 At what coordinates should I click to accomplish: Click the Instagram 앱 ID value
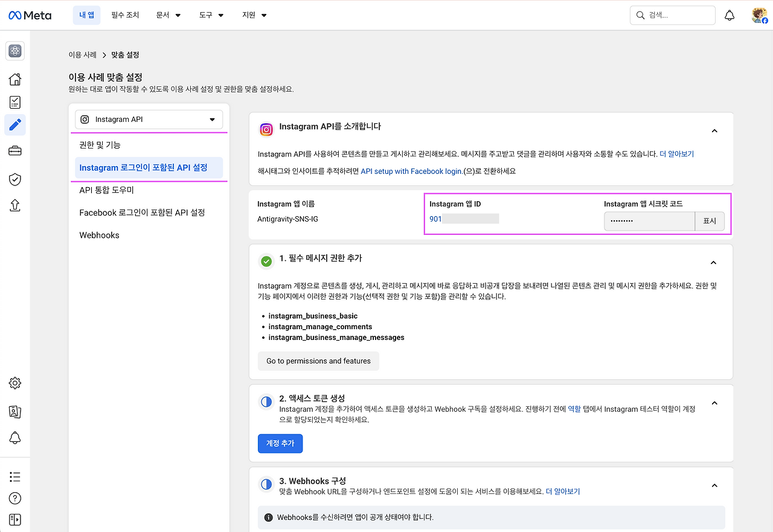tap(464, 219)
